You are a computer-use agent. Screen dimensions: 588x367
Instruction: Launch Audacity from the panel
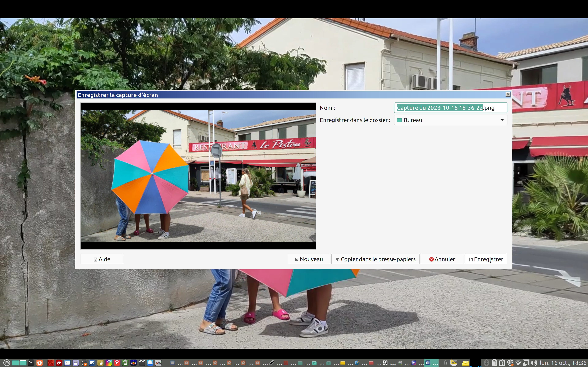(133, 363)
